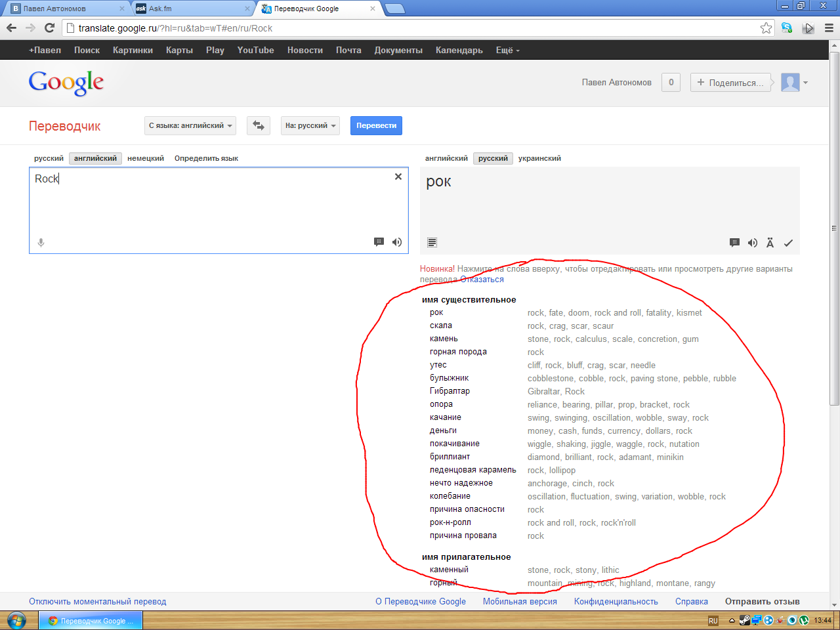Click the microphone voice input icon
840x630 pixels.
(41, 242)
